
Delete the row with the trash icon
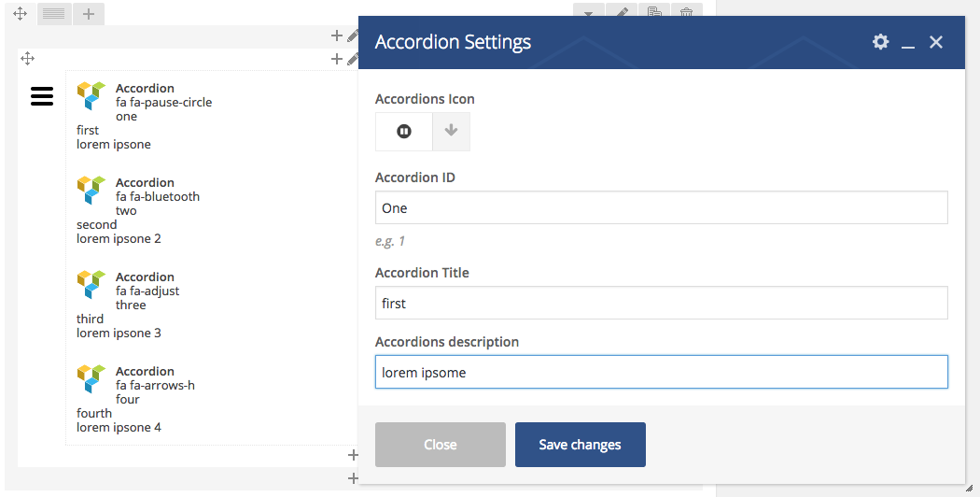[x=686, y=14]
